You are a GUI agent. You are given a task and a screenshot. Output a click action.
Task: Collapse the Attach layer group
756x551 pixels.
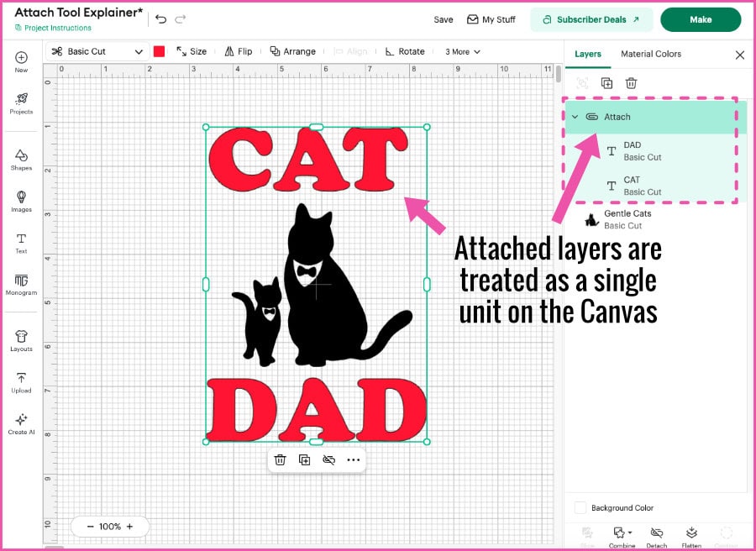(575, 117)
